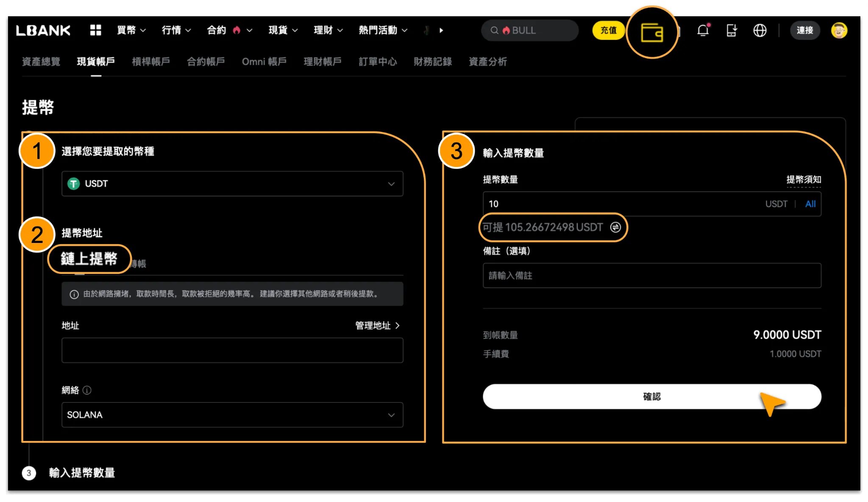Open the wallet icon in header
This screenshot has height=502, width=868.
click(x=652, y=32)
